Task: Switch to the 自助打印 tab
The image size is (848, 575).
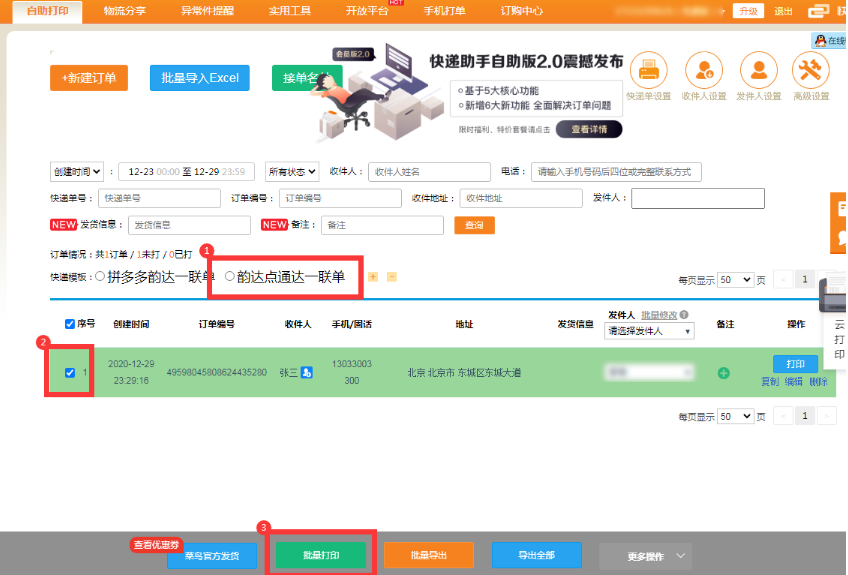Action: [x=48, y=12]
